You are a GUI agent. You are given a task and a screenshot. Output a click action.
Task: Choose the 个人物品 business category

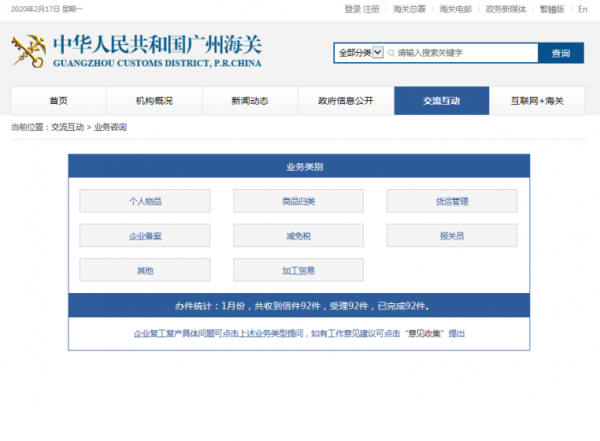[145, 201]
